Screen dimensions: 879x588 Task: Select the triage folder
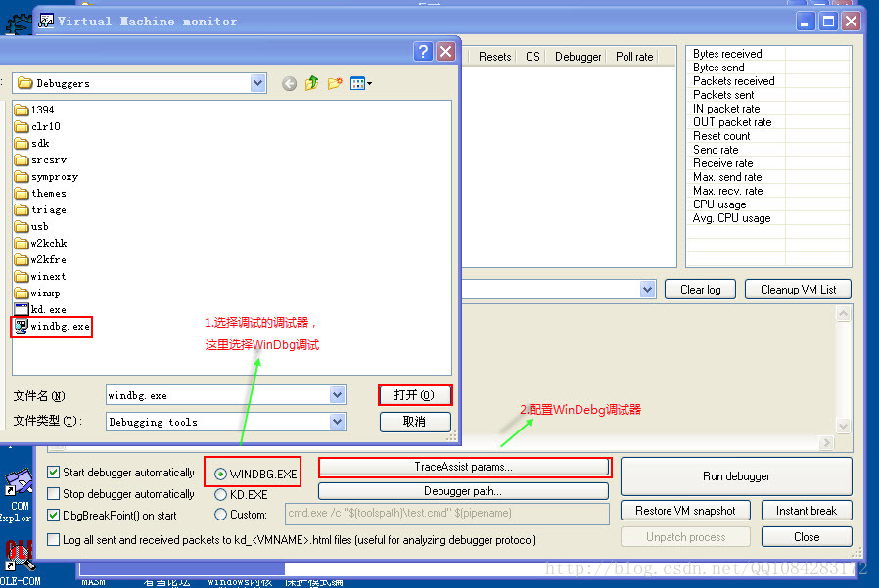click(x=40, y=209)
